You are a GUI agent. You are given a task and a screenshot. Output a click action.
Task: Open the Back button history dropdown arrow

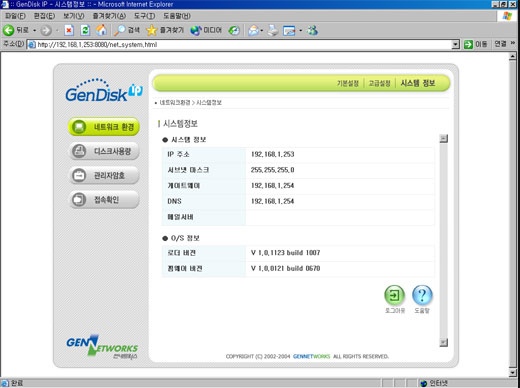[x=34, y=31]
